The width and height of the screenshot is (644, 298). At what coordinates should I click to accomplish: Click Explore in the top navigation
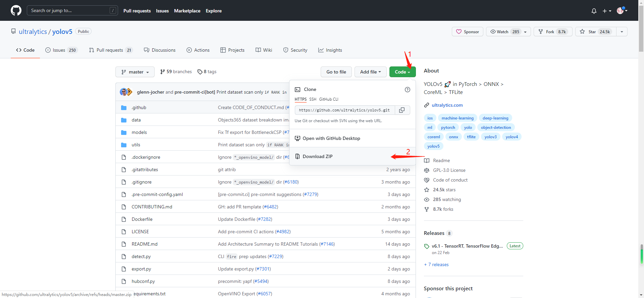(x=214, y=11)
